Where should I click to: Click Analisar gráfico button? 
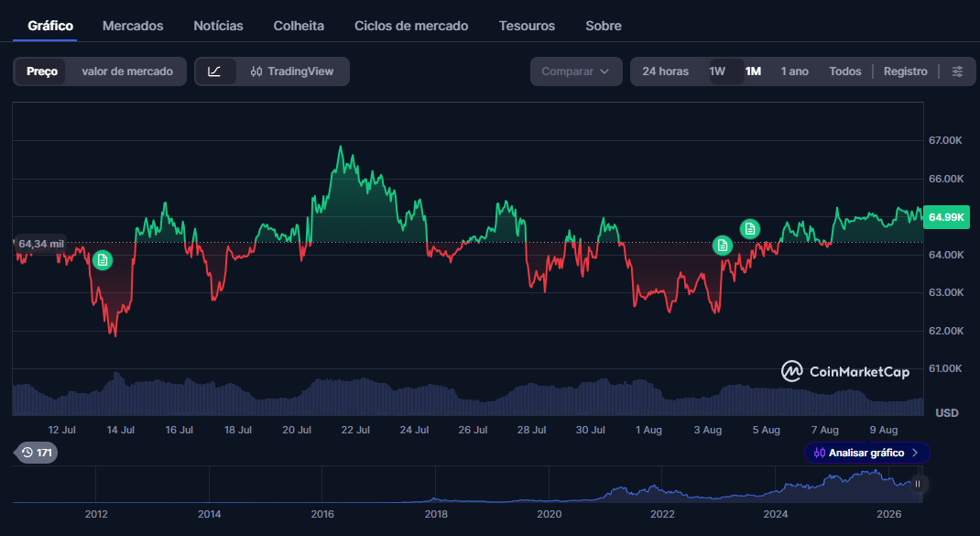[x=866, y=453]
